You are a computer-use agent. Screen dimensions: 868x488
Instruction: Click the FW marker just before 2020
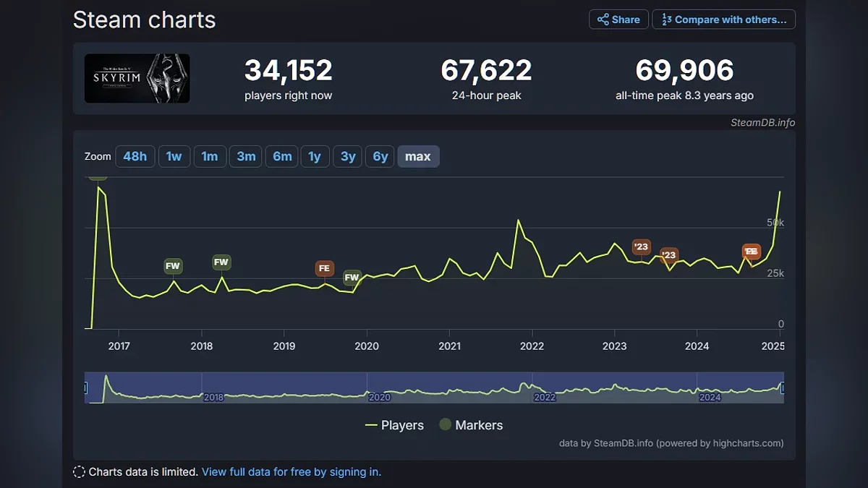(x=352, y=277)
